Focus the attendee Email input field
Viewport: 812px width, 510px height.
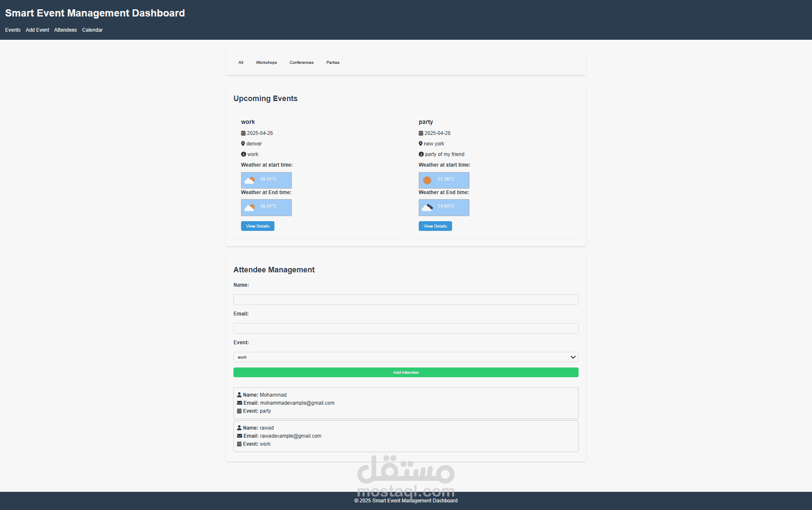click(x=406, y=329)
